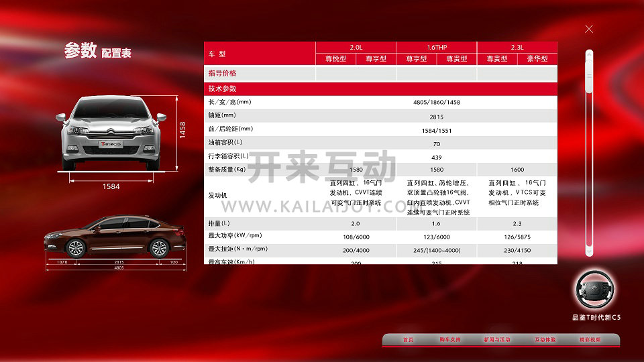Screen dimensions: 644x362
Task: Click the 108/6000 max power value
Action: 356,237
